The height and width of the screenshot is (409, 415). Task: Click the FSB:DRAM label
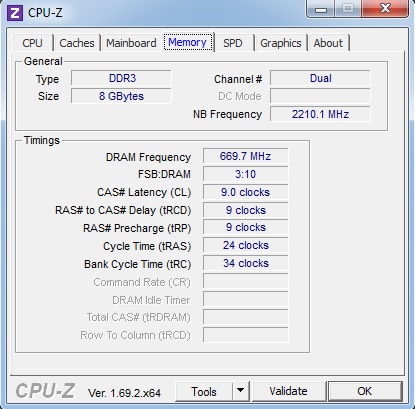click(x=164, y=174)
